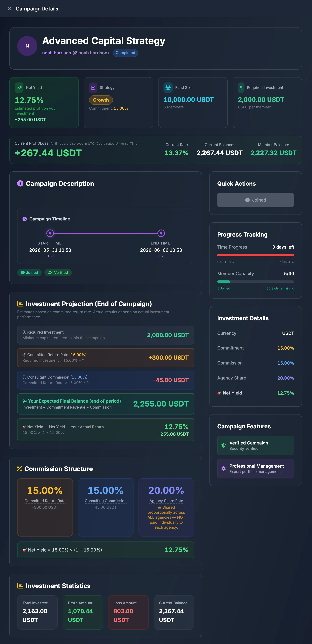Click the Required Investment dollar icon
Image resolution: width=312 pixels, height=644 pixels.
(x=241, y=87)
